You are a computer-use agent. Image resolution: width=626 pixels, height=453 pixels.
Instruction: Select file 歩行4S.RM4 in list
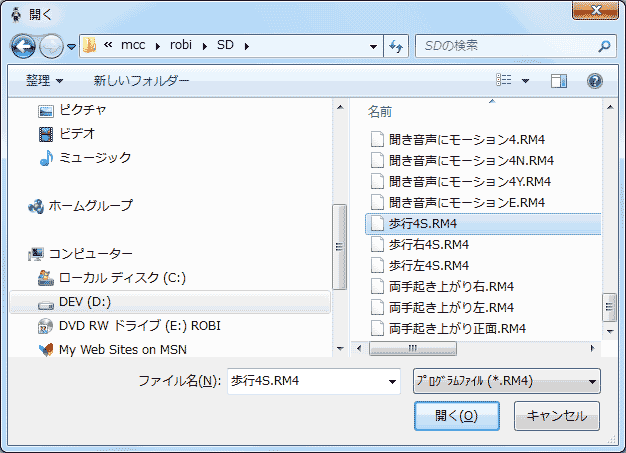(x=483, y=224)
